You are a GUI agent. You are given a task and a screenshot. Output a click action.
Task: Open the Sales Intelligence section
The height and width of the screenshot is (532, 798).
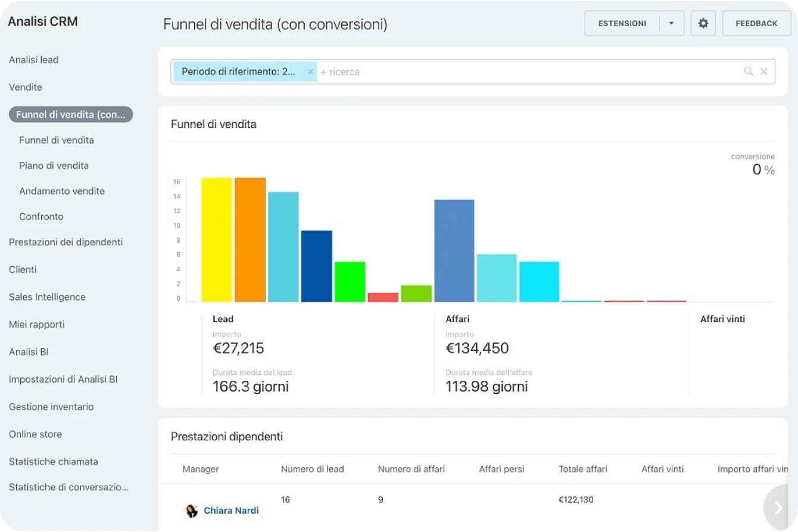[x=46, y=297]
